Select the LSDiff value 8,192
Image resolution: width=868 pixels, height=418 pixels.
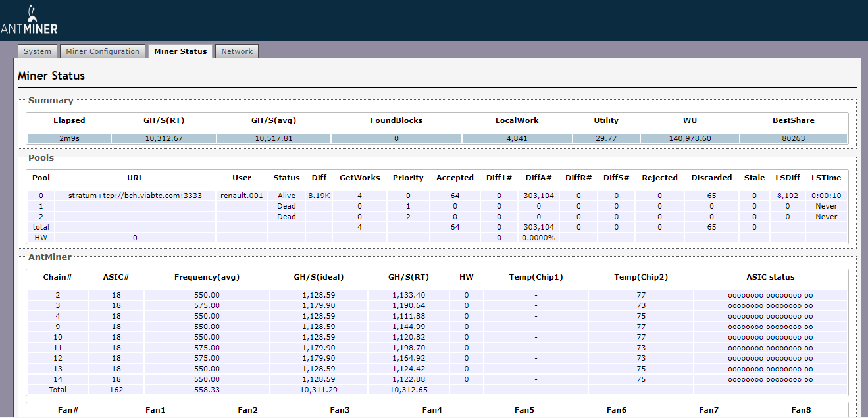tap(787, 196)
